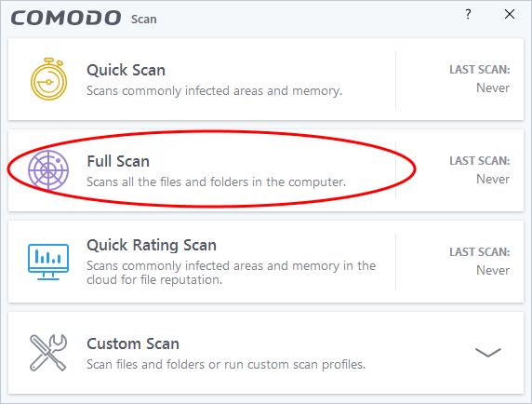
Task: Click 'Scans commonly infected areas and memory.' description
Action: tap(215, 91)
